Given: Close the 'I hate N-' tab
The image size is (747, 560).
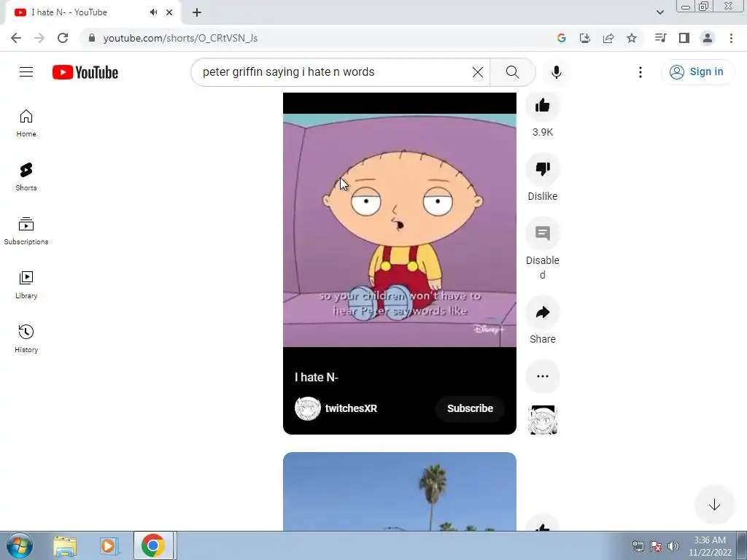Looking at the screenshot, I should pos(169,12).
